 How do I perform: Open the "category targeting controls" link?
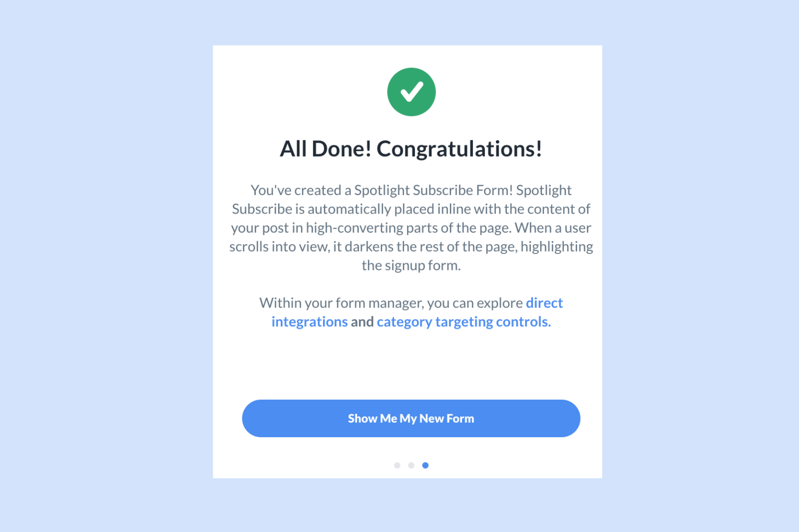pos(463,322)
